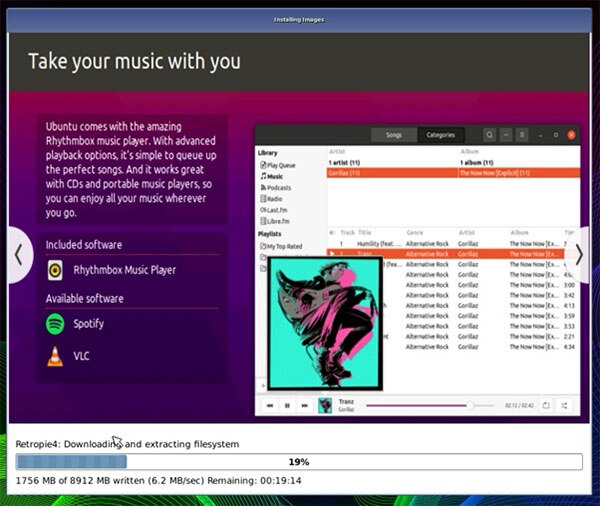This screenshot has width=600, height=506.
Task: Open Radio in the Library sidebar
Action: pos(271,199)
